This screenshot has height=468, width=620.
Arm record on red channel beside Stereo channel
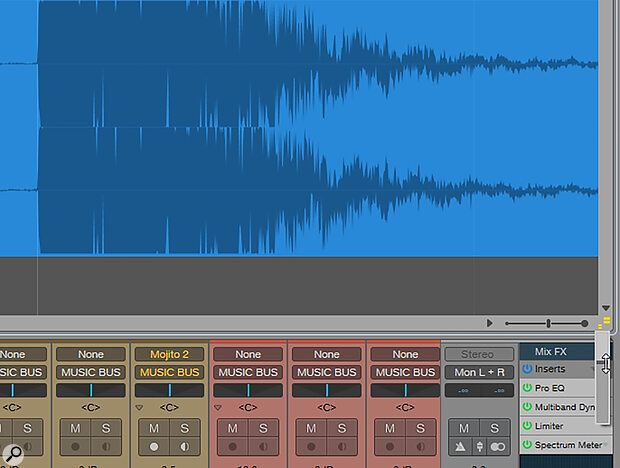390,447
